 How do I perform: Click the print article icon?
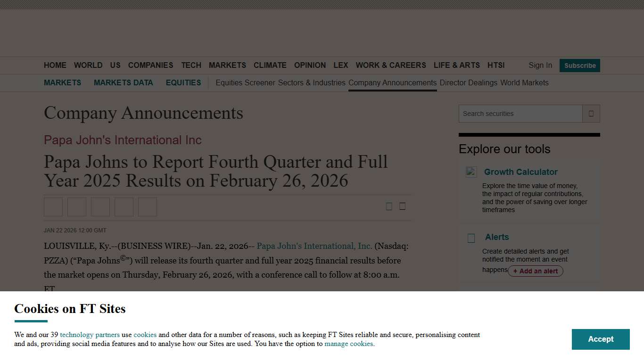tap(402, 206)
